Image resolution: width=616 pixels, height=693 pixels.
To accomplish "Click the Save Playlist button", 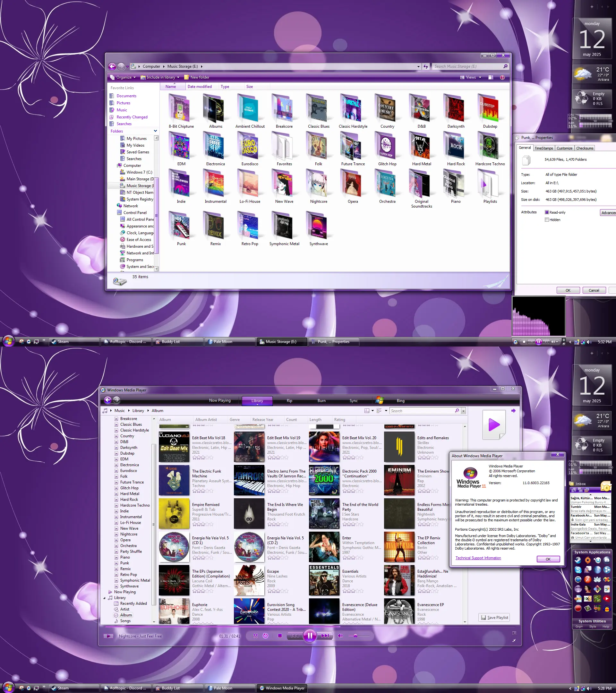I will click(494, 617).
